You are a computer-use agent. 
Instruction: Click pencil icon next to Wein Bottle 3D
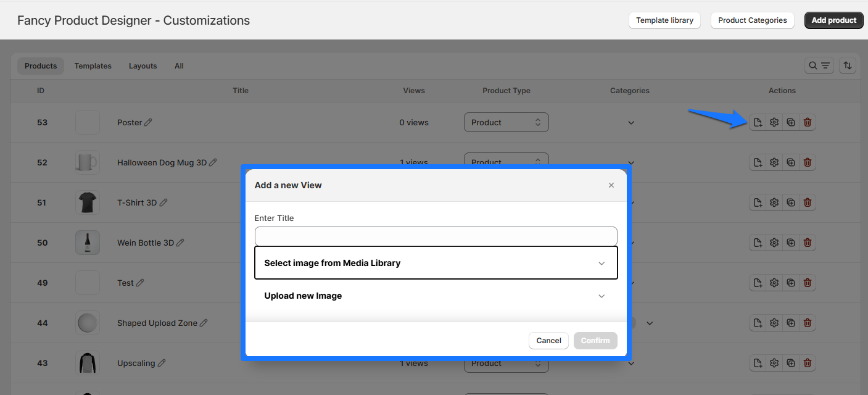pyautogui.click(x=181, y=243)
